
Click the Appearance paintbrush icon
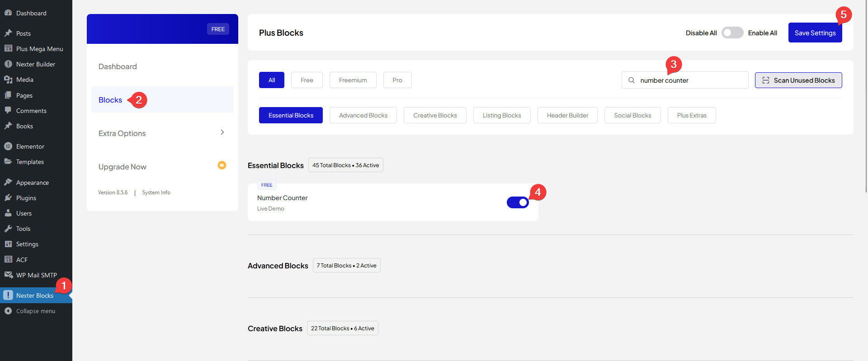coord(8,183)
